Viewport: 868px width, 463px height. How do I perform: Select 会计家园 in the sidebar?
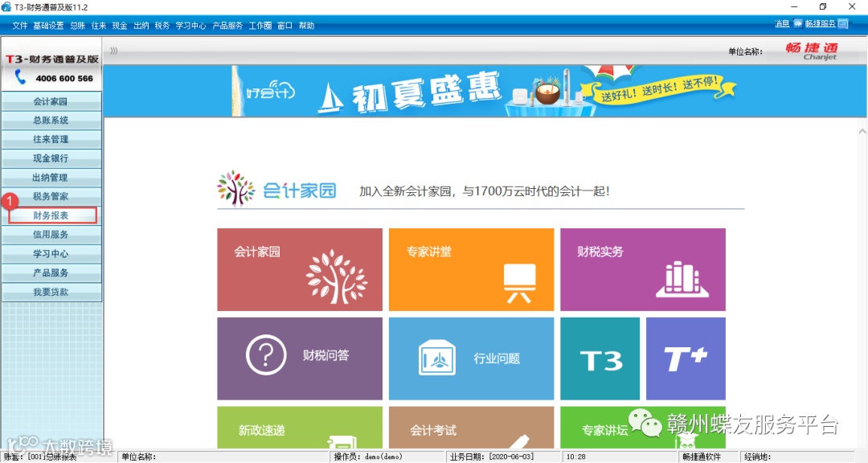[51, 101]
